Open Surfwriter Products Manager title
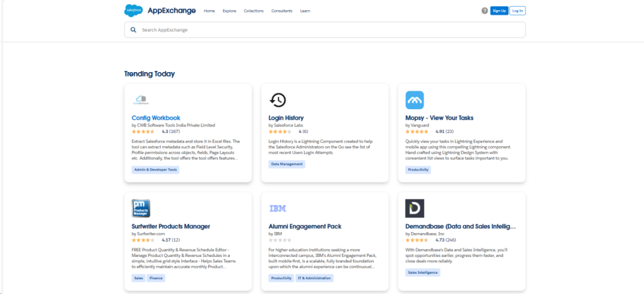644x294 pixels. (171, 226)
